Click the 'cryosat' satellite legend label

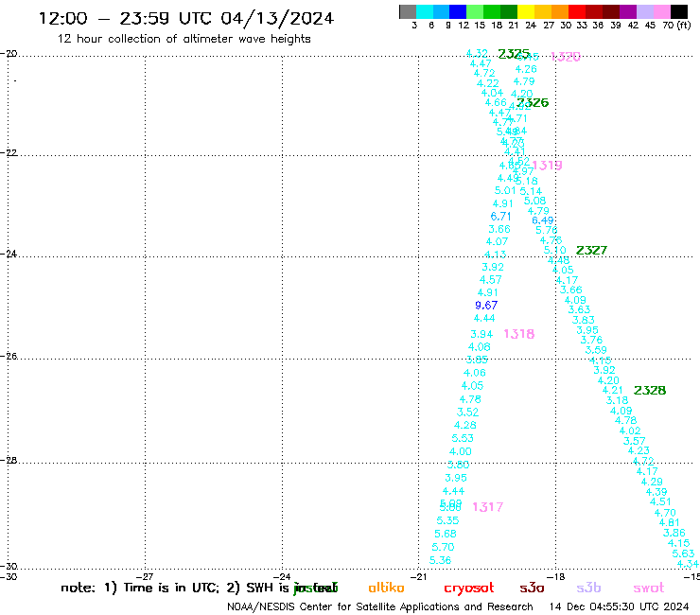click(x=469, y=589)
